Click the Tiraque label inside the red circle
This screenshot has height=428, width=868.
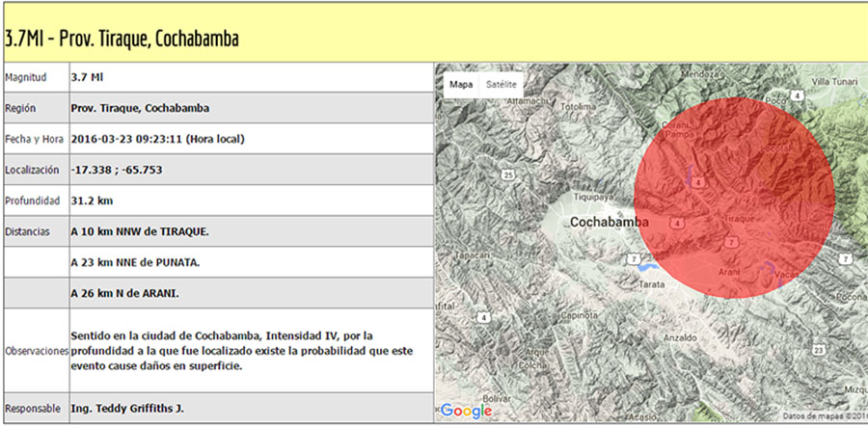739,219
